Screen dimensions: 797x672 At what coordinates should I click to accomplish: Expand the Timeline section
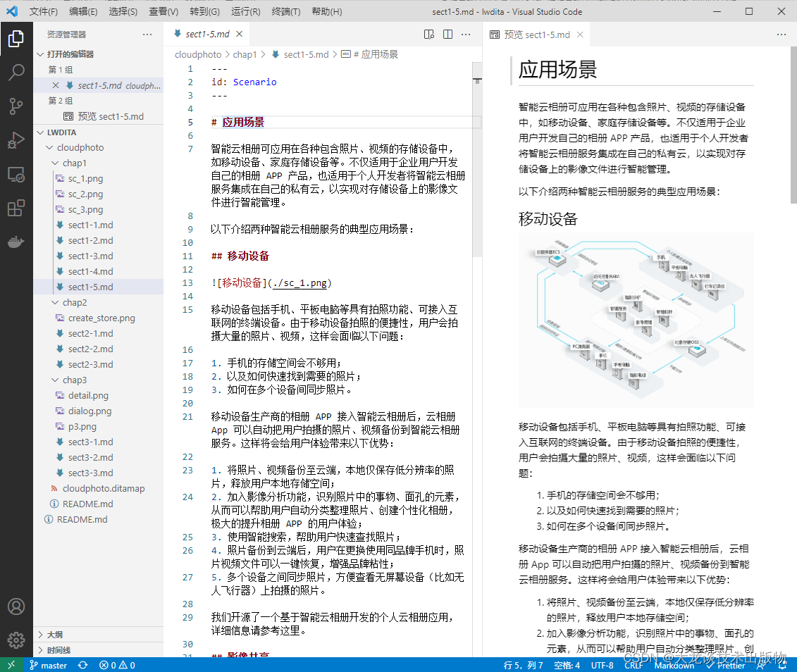[x=98, y=650]
